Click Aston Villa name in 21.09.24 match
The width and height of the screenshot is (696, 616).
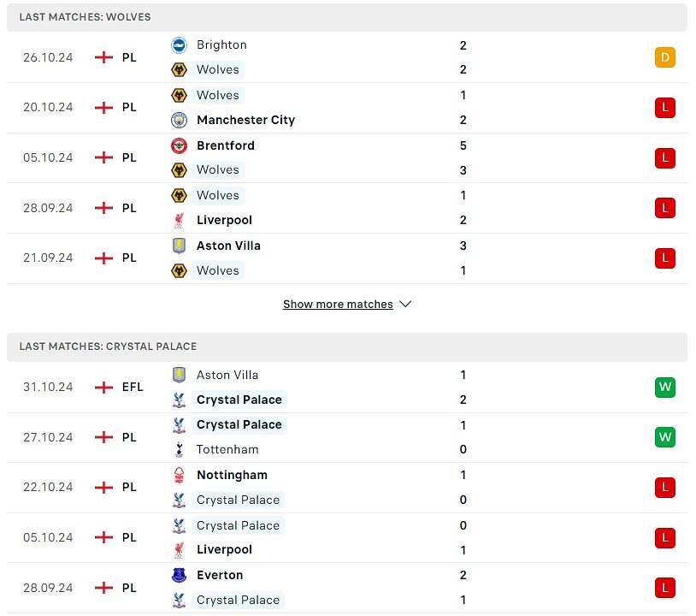coord(228,246)
